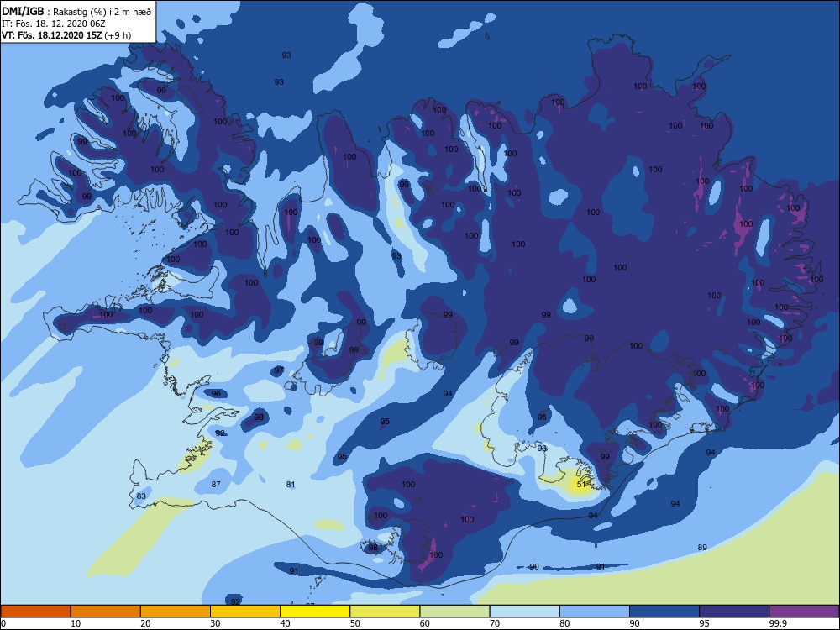This screenshot has height=630, width=840.
Task: Click the '87' humidity value on the map
Action: click(216, 485)
